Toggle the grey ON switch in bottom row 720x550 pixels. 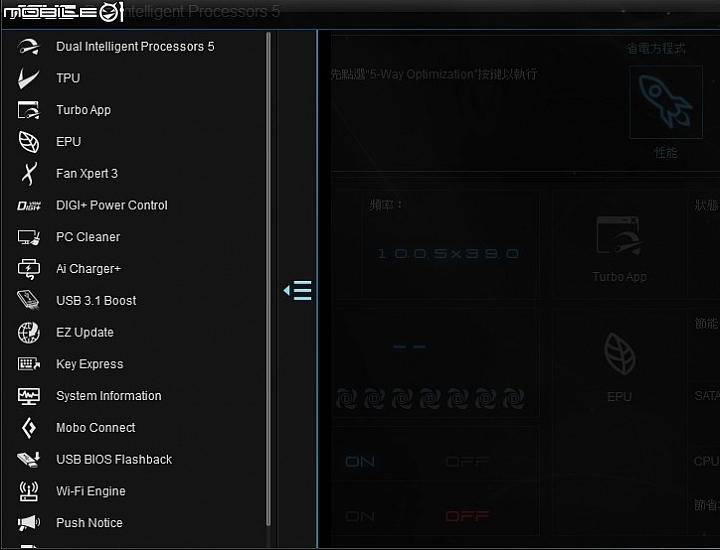[360, 516]
